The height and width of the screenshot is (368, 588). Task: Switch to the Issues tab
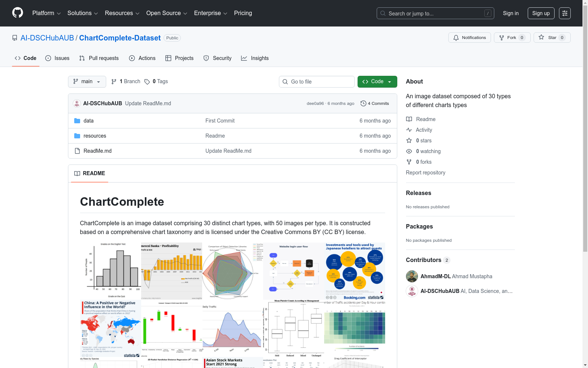point(57,58)
